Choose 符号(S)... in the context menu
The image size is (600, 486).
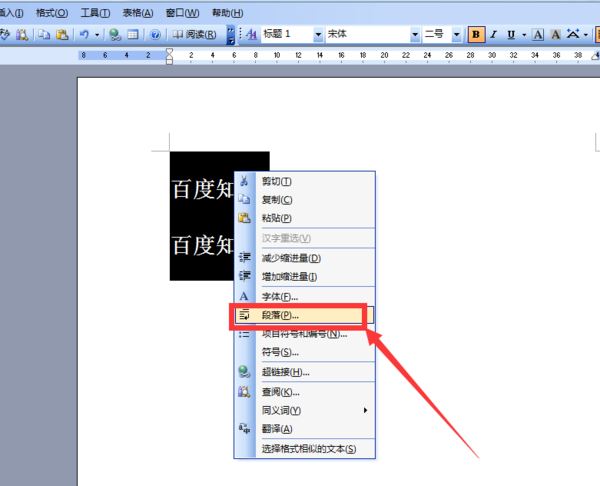click(305, 352)
